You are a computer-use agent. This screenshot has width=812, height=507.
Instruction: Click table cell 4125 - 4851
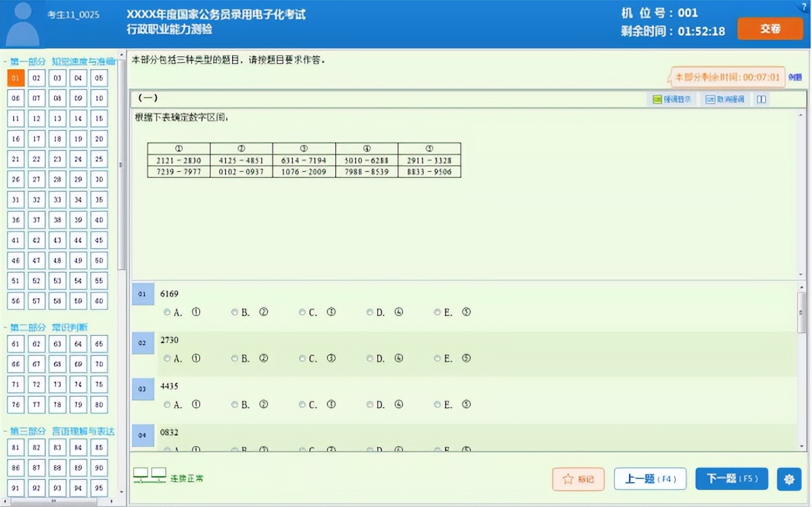241,160
